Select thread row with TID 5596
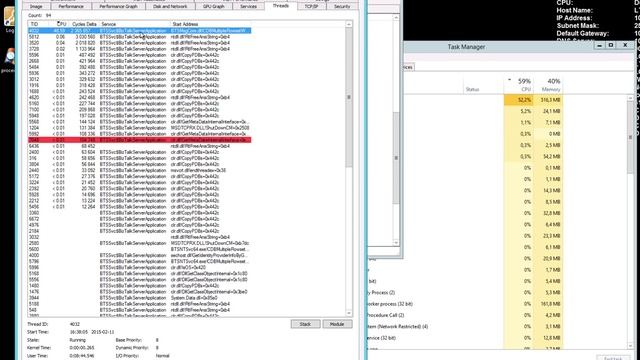Image resolution: width=640 pixels, height=360 pixels. (x=139, y=55)
